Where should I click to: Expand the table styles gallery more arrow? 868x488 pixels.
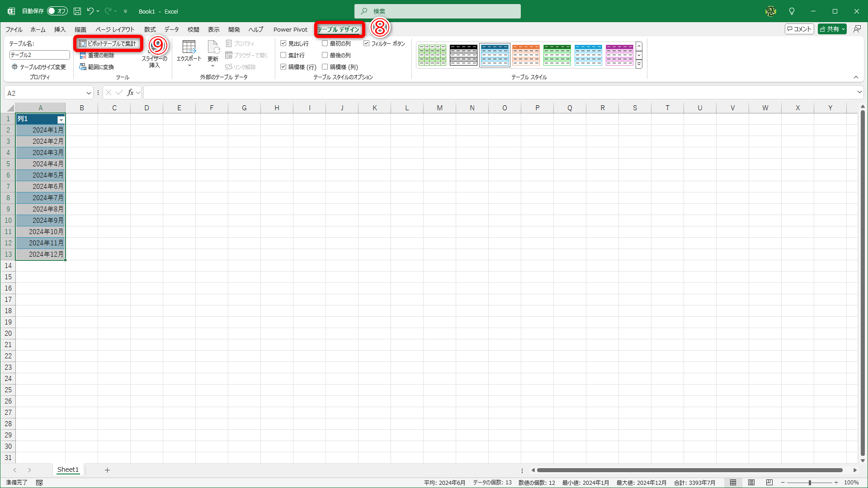(x=639, y=65)
